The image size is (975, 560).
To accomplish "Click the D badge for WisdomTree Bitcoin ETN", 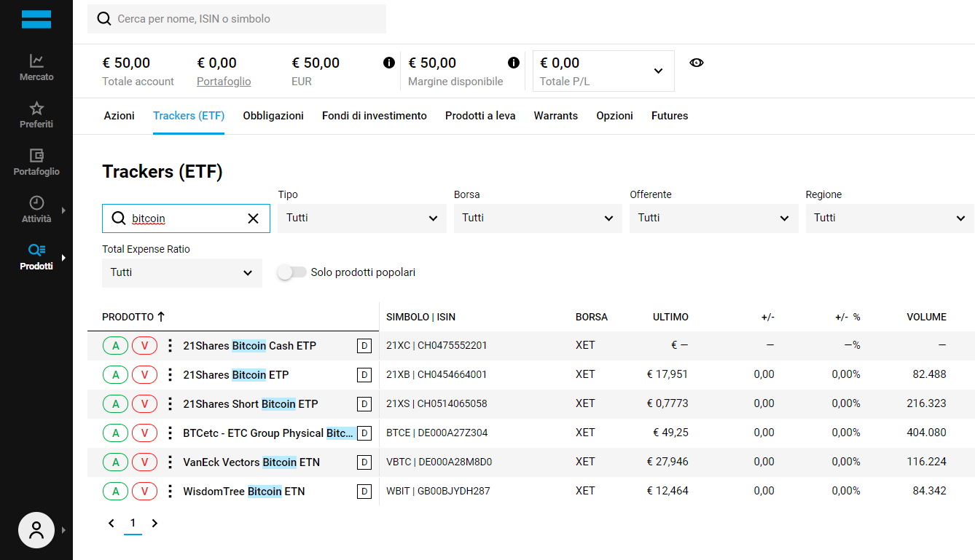I will pos(364,492).
